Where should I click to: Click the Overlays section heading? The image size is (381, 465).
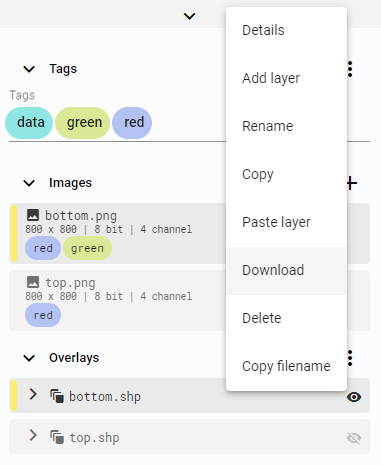[74, 358]
